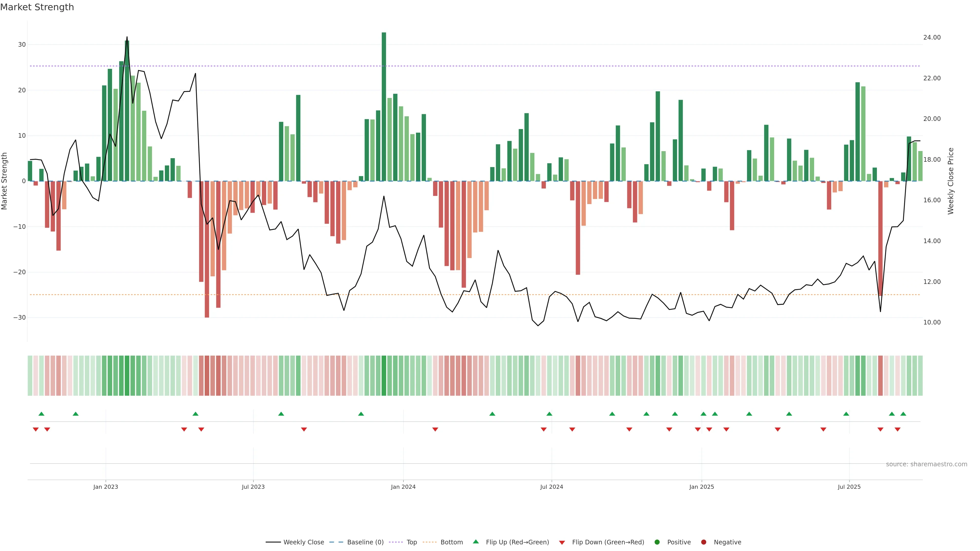Click the green Positive legend circle

tap(657, 542)
